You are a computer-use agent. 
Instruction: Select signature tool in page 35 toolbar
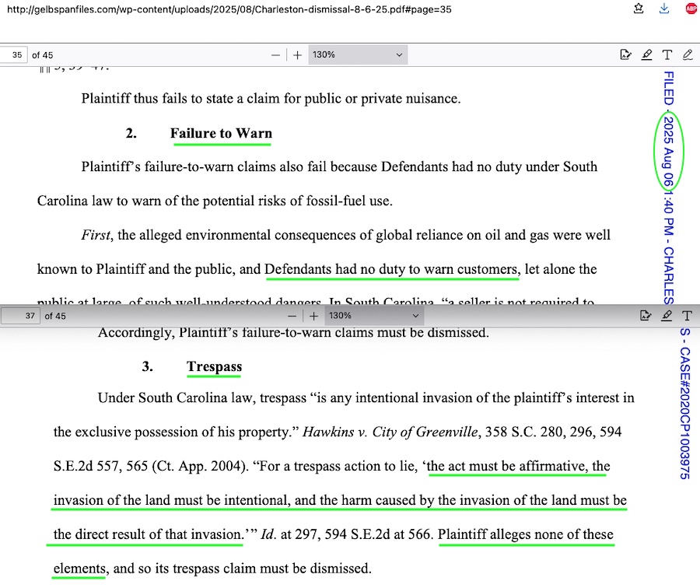click(x=625, y=55)
